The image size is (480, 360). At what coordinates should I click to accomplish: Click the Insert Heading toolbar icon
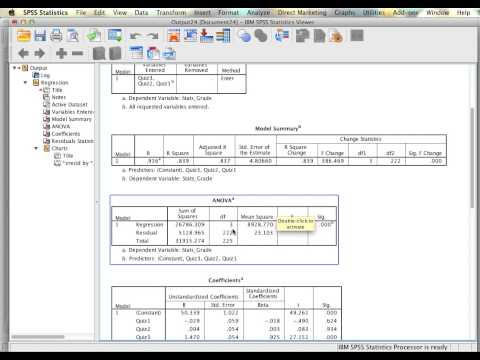click(136, 53)
